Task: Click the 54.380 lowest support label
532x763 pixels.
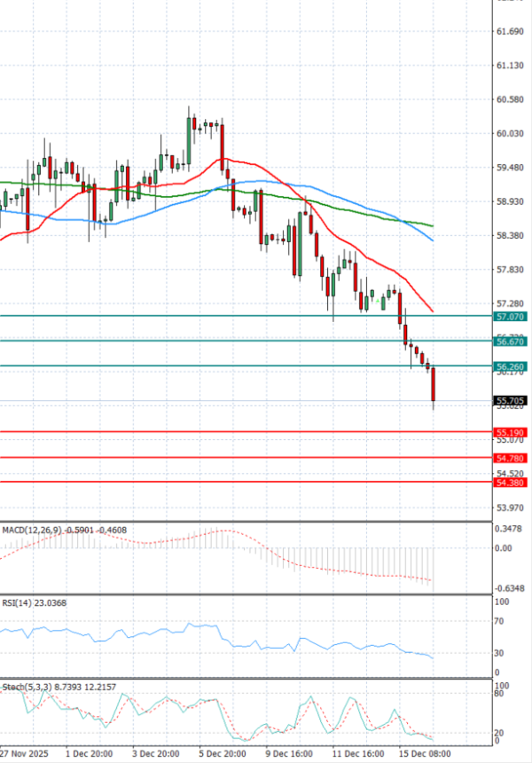Action: point(511,483)
